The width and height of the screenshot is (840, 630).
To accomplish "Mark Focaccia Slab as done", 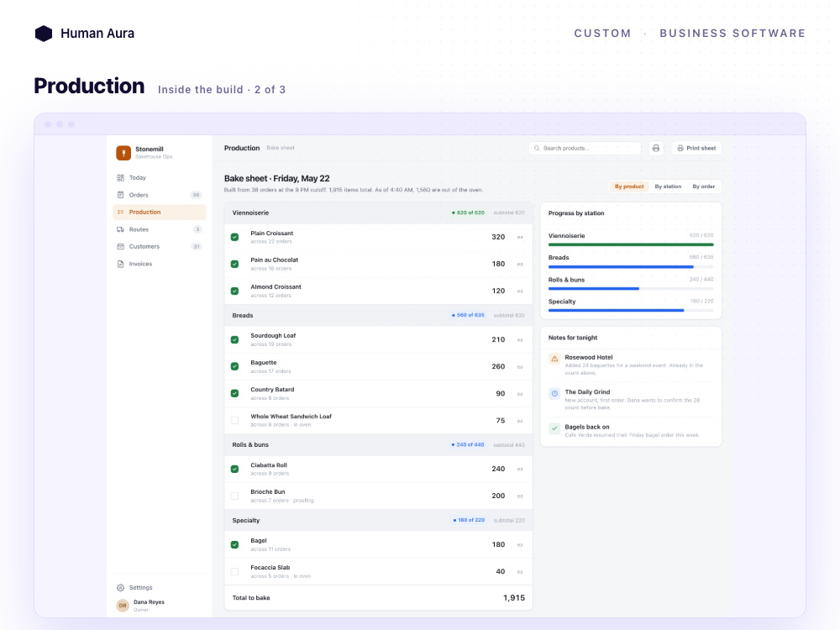I will pyautogui.click(x=234, y=571).
